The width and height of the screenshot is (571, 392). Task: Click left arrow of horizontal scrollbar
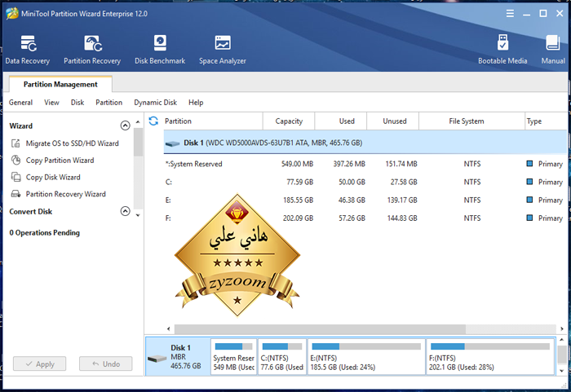169,328
